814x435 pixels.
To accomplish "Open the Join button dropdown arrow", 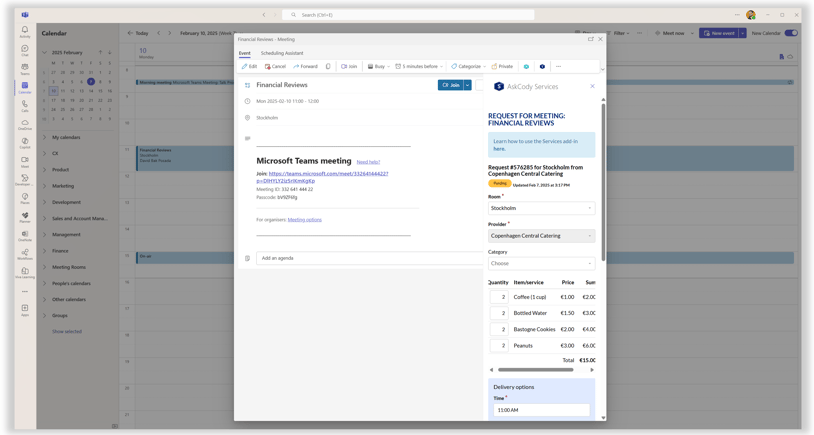I will tap(467, 85).
